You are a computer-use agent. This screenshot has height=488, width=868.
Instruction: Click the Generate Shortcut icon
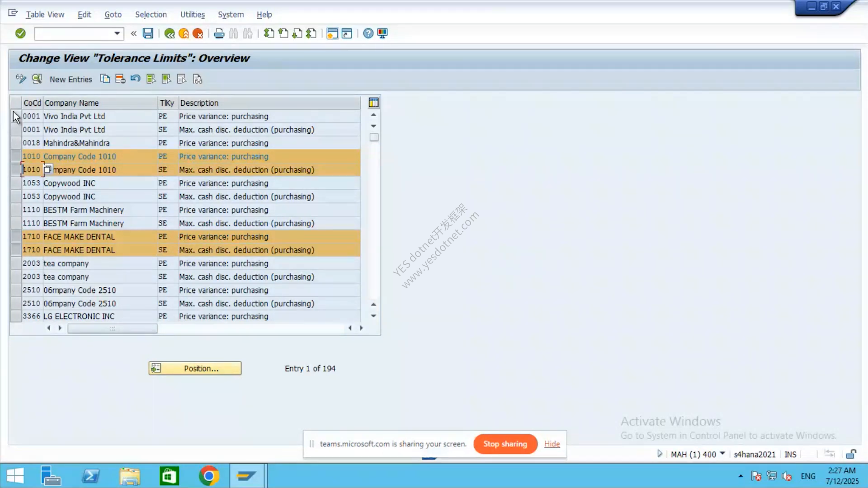coord(347,33)
